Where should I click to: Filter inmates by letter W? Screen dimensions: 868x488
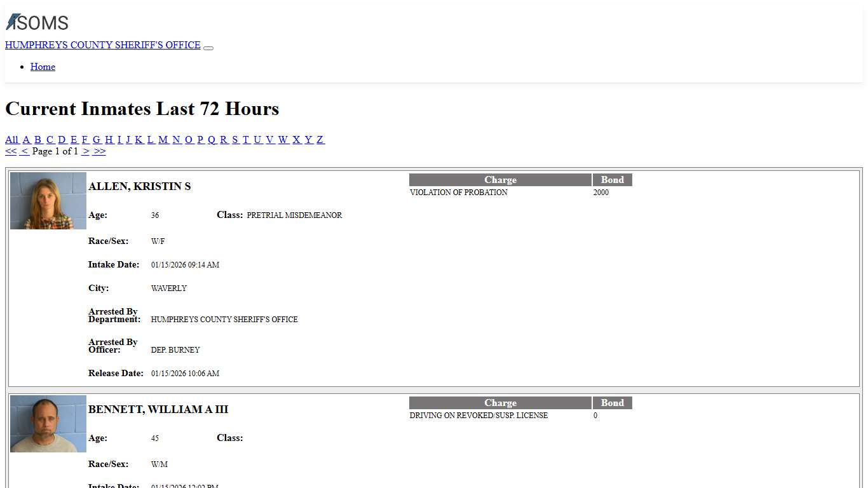[283, 140]
